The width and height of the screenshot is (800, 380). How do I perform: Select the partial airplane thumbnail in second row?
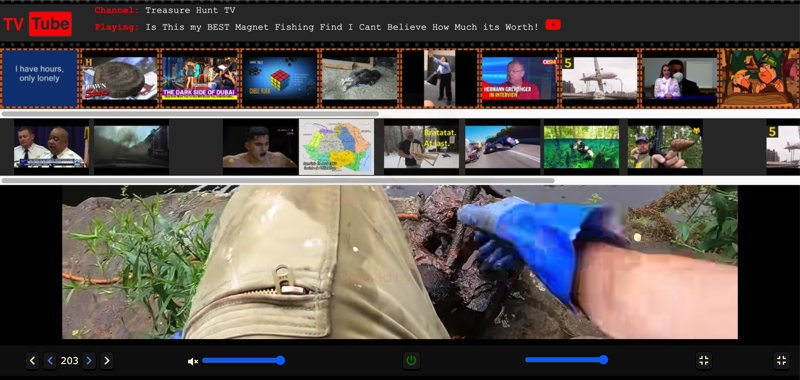[783, 147]
